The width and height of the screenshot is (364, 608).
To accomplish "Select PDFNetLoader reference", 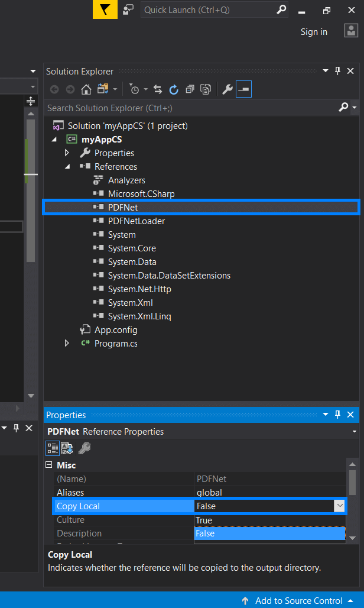I will click(136, 221).
